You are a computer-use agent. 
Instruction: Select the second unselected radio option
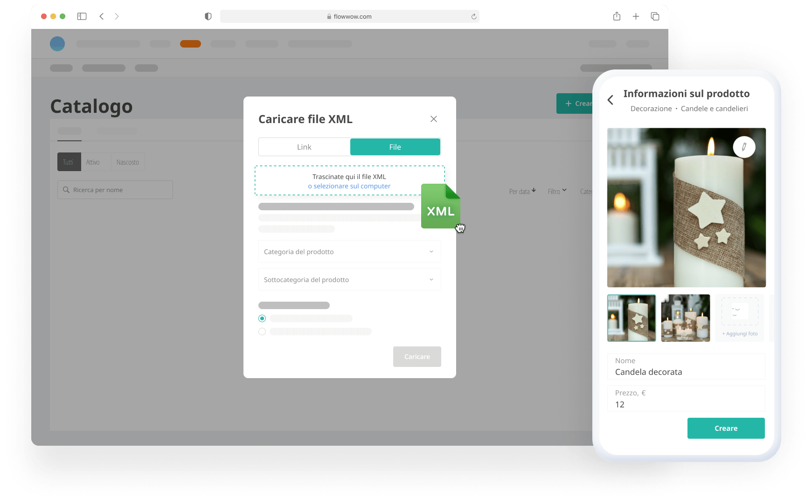coord(262,331)
